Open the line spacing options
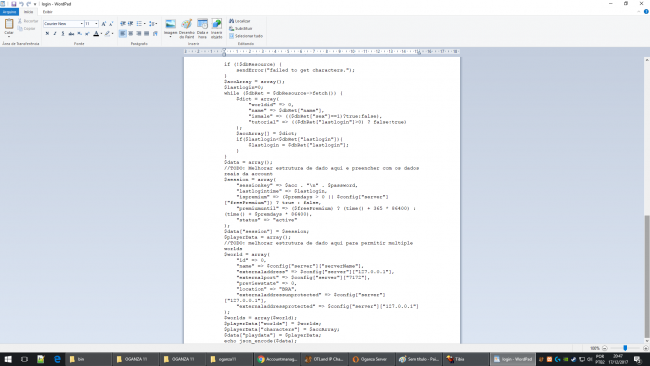The image size is (650, 366). pos(153,24)
